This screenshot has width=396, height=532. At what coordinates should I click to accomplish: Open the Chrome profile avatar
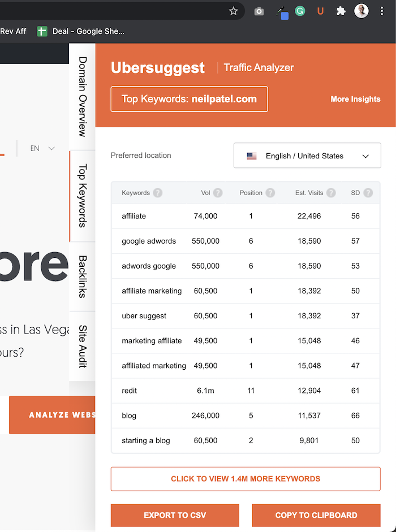(361, 11)
